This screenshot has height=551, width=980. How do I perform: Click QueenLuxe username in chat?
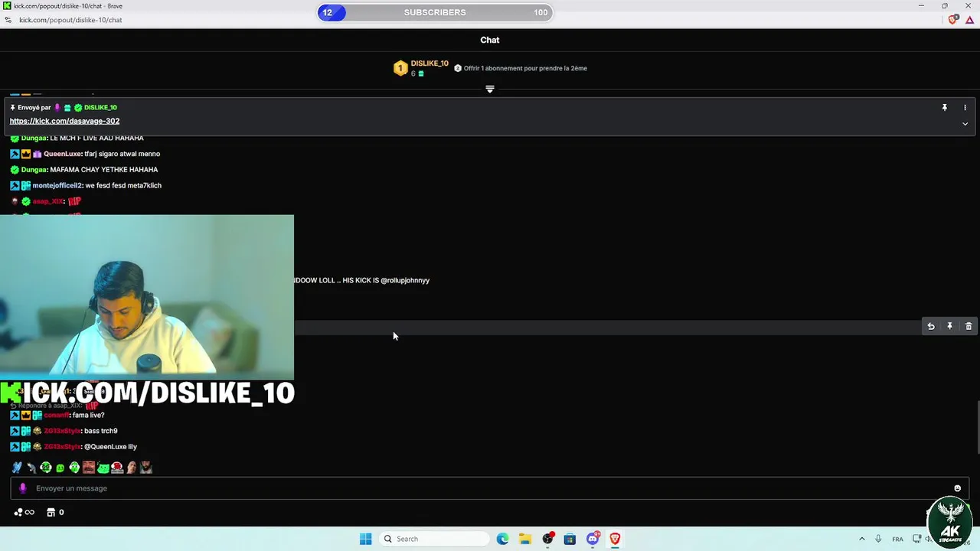[x=62, y=154]
